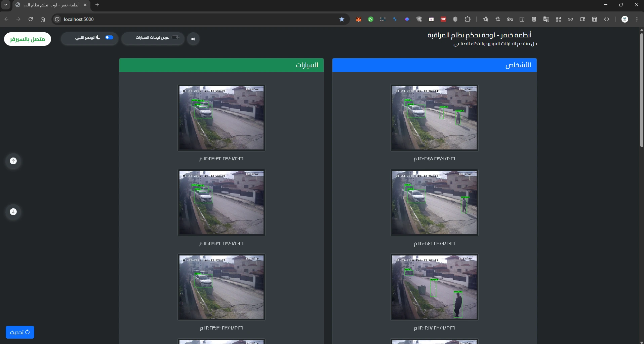The width and height of the screenshot is (644, 344).
Task: Click the list-view document toolbar icon
Action: coord(522,20)
